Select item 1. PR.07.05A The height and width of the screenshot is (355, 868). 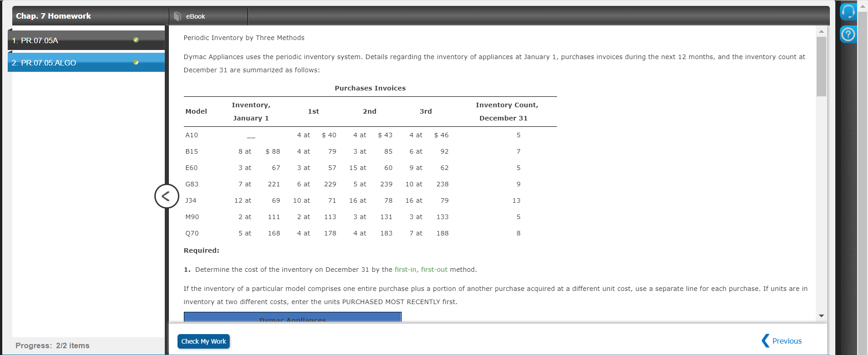pyautogui.click(x=86, y=40)
